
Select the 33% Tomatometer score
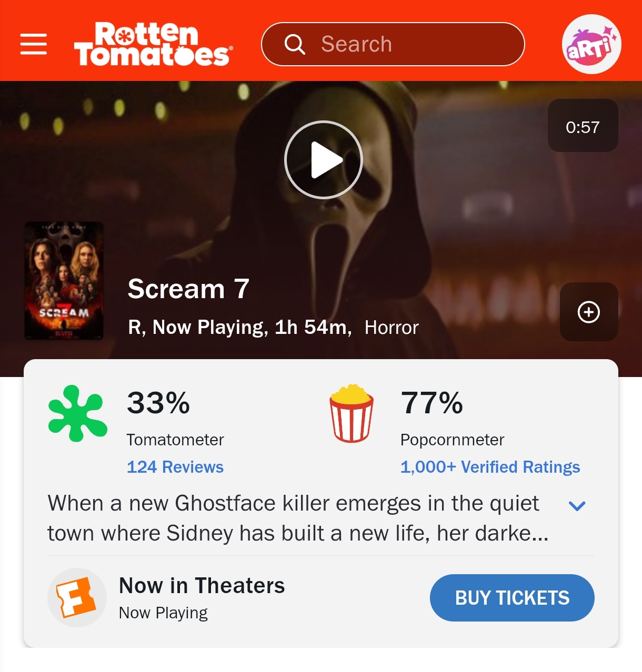[158, 403]
